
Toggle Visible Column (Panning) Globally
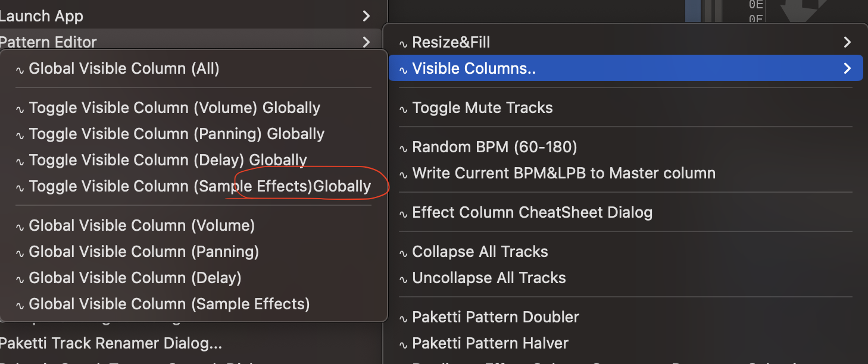[x=176, y=134]
